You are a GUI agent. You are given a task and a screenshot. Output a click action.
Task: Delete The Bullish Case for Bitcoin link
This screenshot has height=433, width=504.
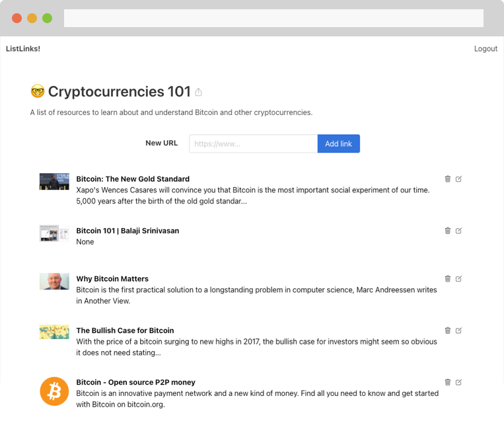[447, 331]
